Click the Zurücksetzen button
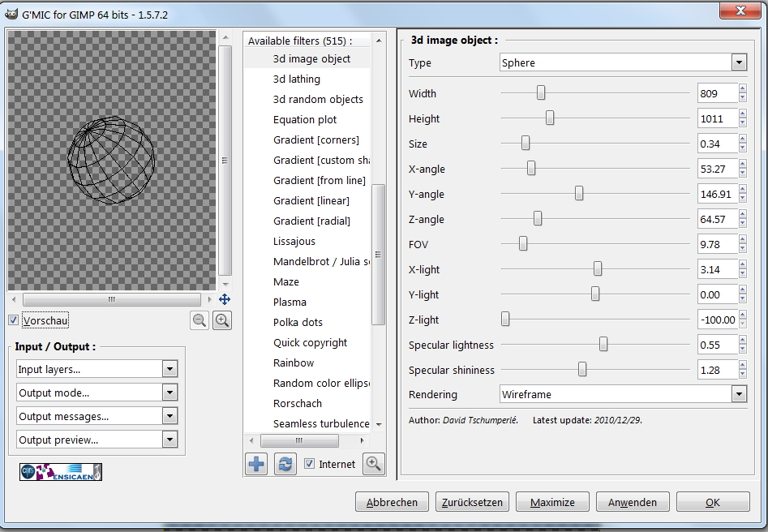The image size is (768, 532). point(472,502)
